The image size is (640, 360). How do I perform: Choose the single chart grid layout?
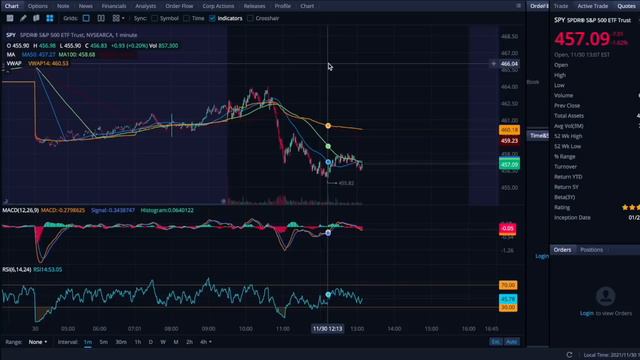(x=86, y=18)
